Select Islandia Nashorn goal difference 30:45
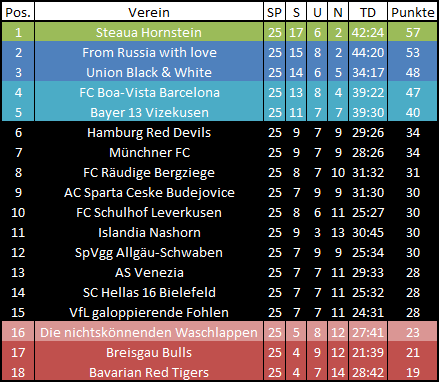The image size is (439, 382). tap(368, 232)
